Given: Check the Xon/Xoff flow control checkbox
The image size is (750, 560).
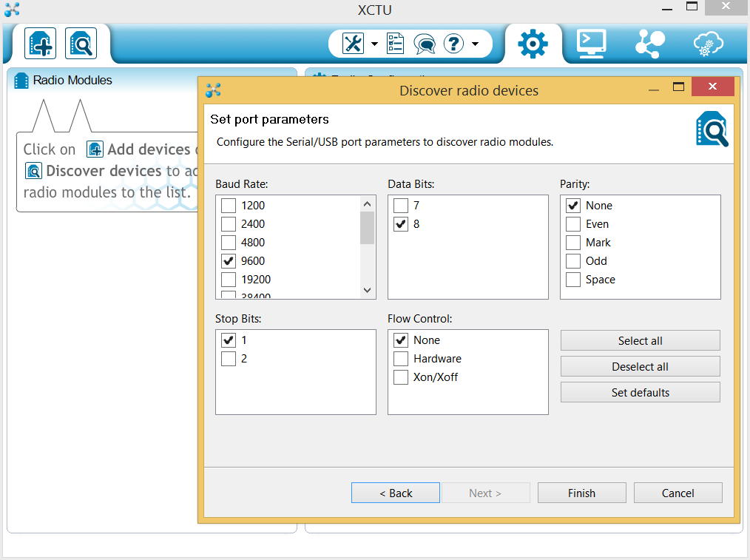Looking at the screenshot, I should 401,377.
